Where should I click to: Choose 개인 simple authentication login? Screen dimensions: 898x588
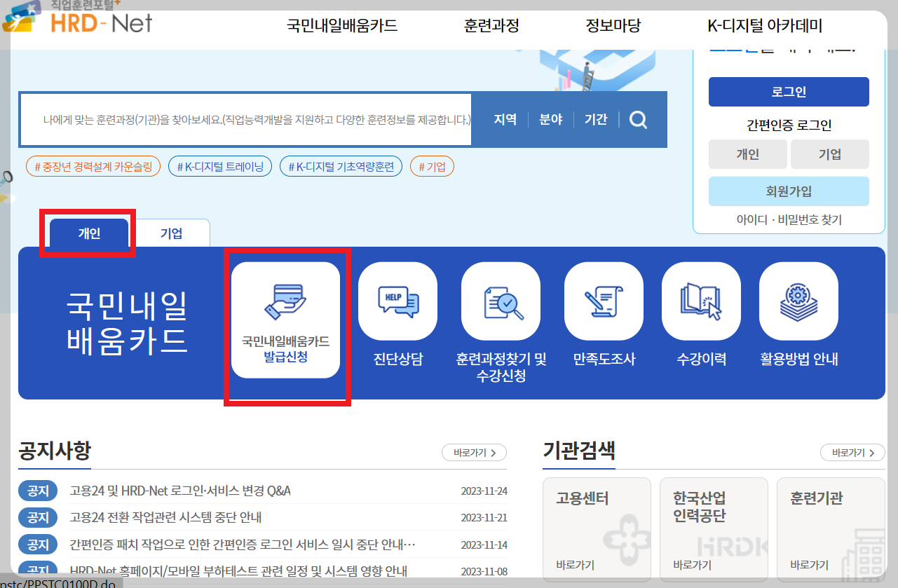pos(747,154)
